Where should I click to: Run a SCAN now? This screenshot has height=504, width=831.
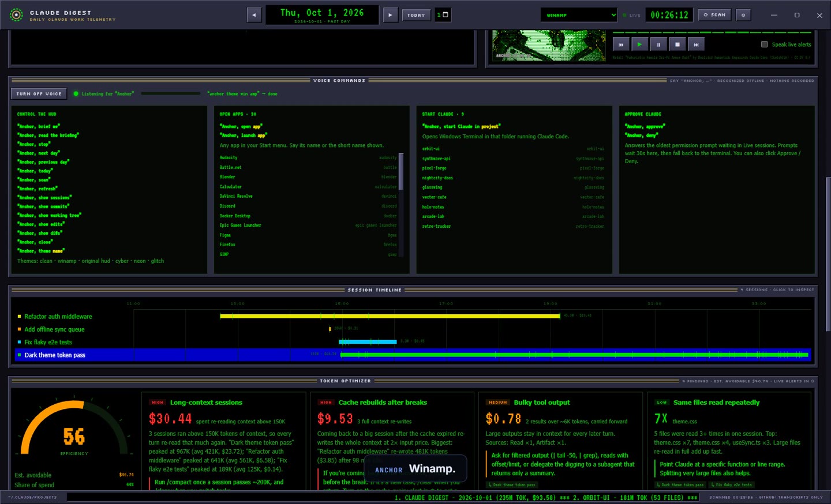[x=714, y=15]
